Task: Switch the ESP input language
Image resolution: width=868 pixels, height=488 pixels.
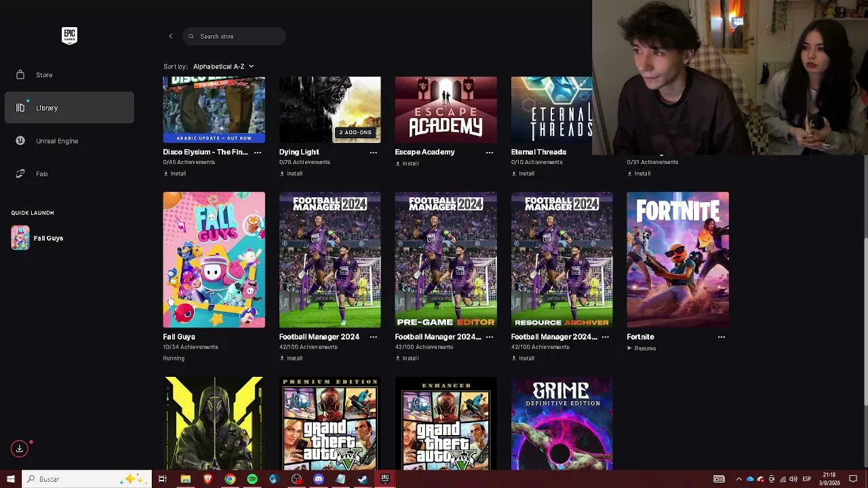Action: pyautogui.click(x=807, y=479)
